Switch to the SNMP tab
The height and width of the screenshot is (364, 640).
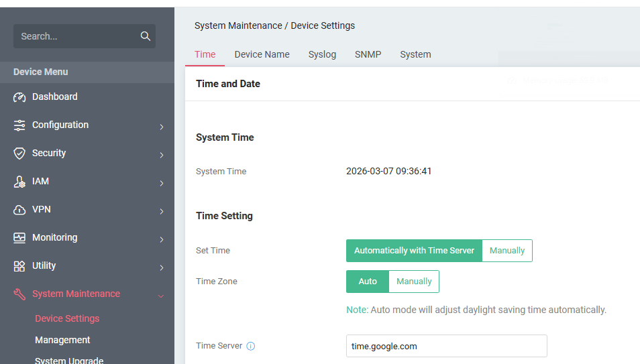pyautogui.click(x=368, y=54)
